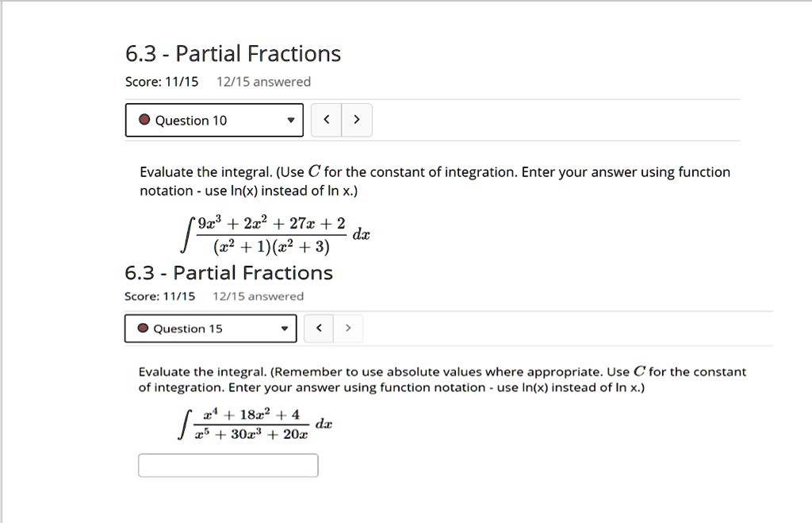The height and width of the screenshot is (523, 812).
Task: Expand the question navigation selector showing Question 10
Action: point(214,120)
